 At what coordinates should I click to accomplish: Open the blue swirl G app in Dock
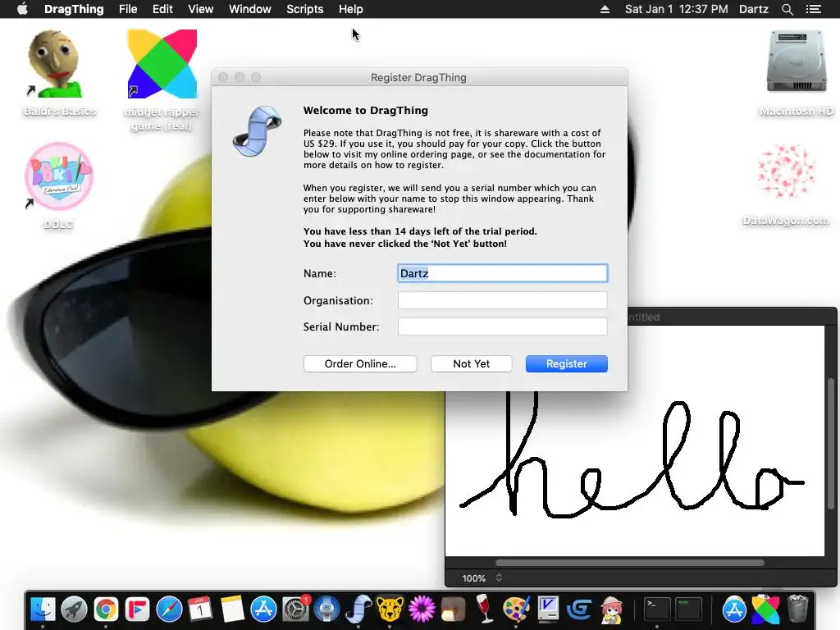(x=579, y=609)
